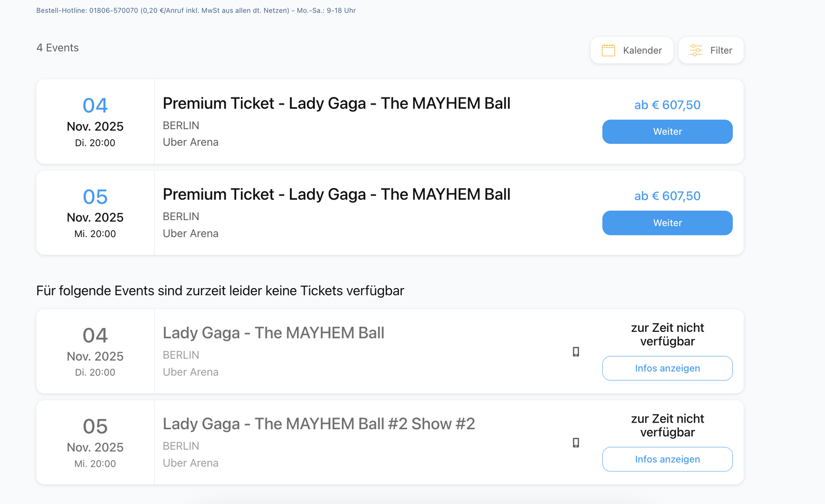This screenshot has width=825, height=504.
Task: Click Weiter for the Nov 04 Premium Ticket
Action: tap(667, 131)
